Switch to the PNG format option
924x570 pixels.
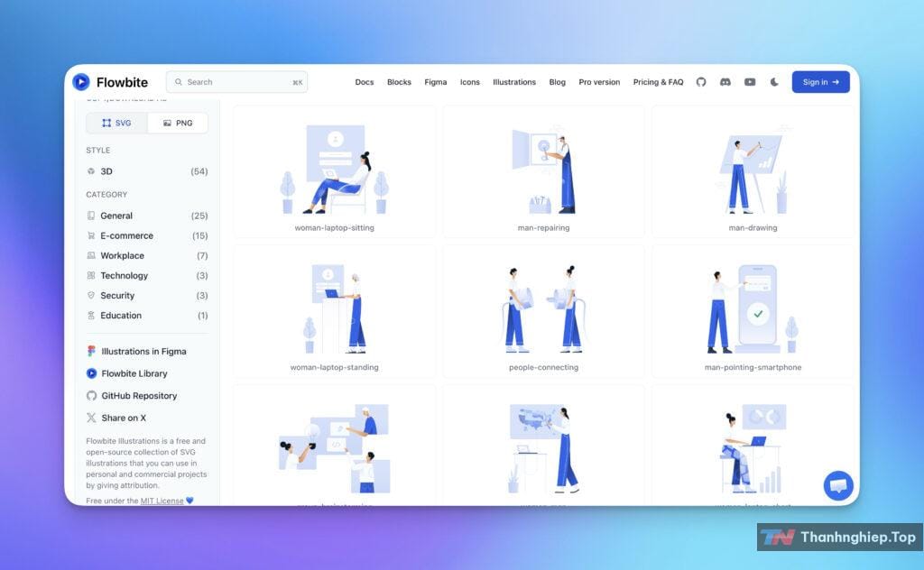(x=178, y=123)
